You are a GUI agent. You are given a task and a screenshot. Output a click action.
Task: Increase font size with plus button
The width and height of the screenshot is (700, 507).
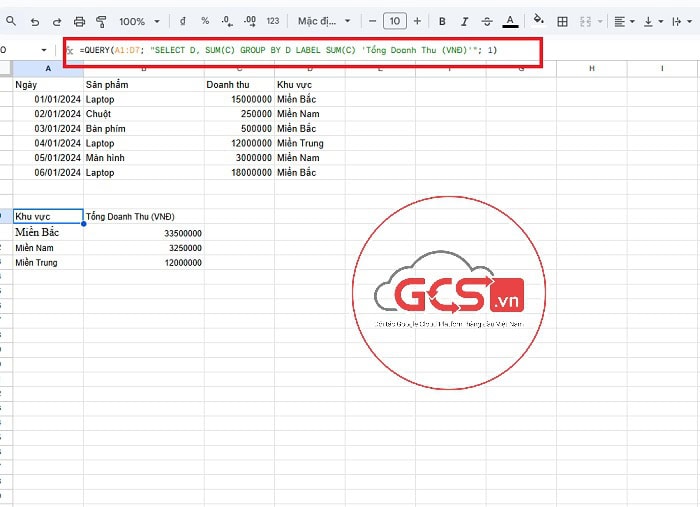(417, 21)
